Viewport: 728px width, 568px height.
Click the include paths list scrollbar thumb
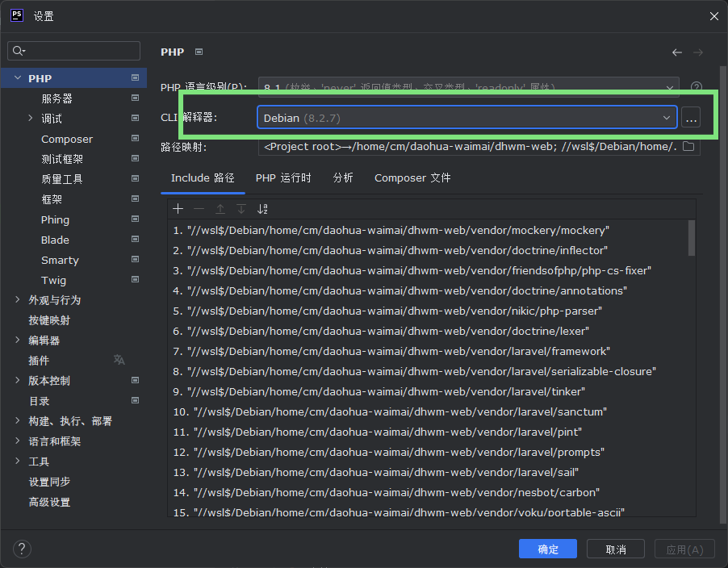(x=692, y=238)
